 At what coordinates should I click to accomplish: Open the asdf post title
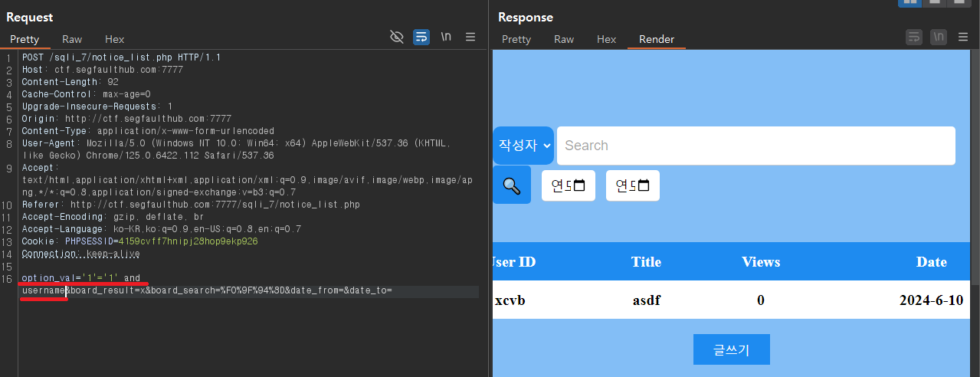coord(646,300)
